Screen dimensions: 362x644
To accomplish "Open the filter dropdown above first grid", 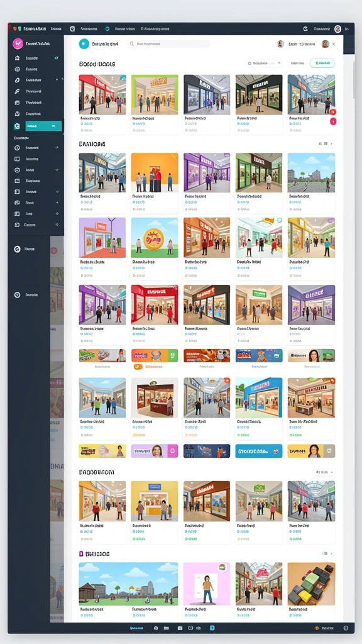I will coord(264,64).
